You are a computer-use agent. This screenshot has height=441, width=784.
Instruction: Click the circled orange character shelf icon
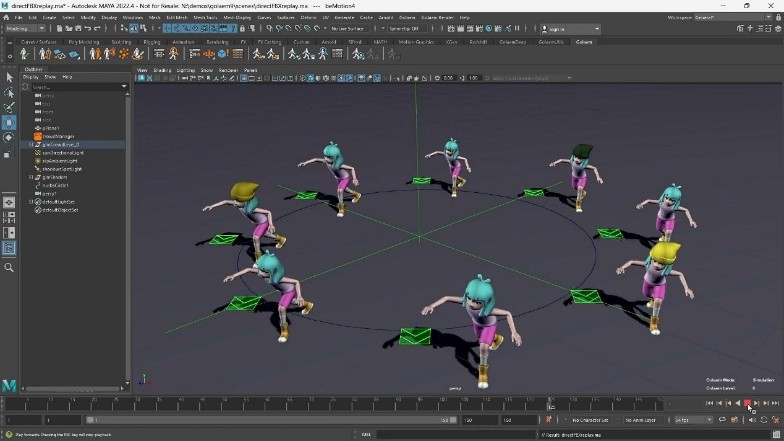[174, 54]
